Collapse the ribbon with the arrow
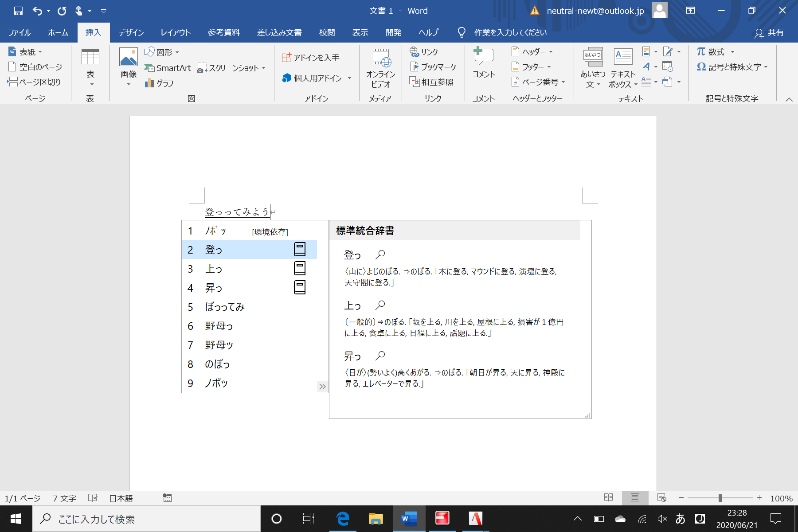This screenshot has height=532, width=798. pyautogui.click(x=789, y=99)
